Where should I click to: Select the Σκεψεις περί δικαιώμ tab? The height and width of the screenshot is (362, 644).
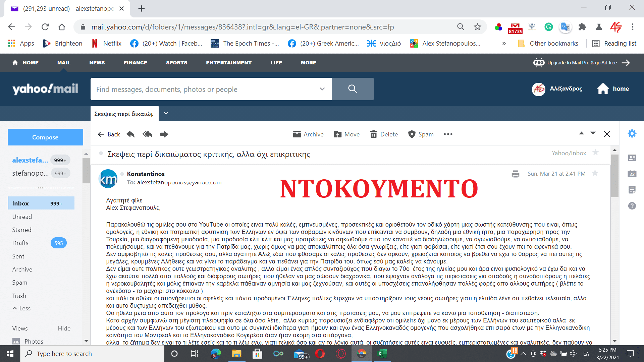[x=124, y=114]
